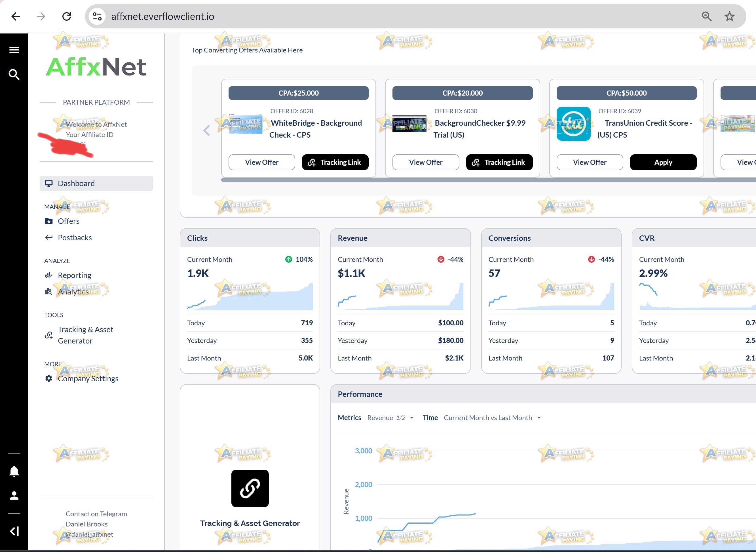Open site information icon in address bar
Viewport: 756px width, 552px height.
(97, 16)
